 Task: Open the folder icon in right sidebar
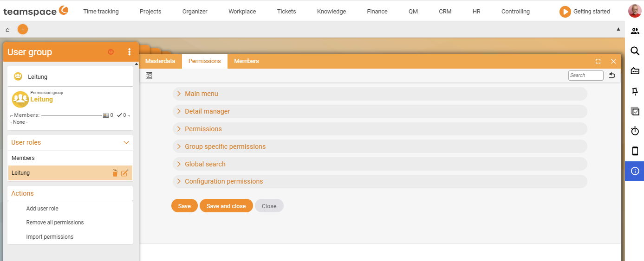coord(635,71)
